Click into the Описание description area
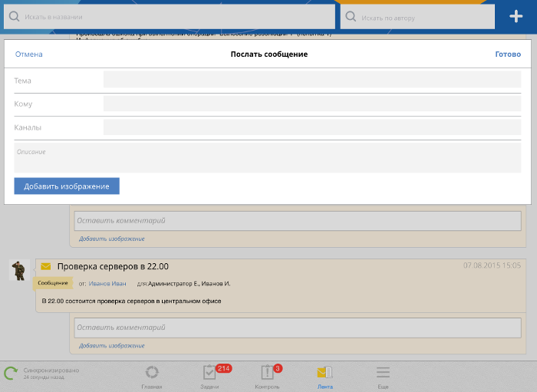The height and width of the screenshot is (392, 537). (x=268, y=158)
